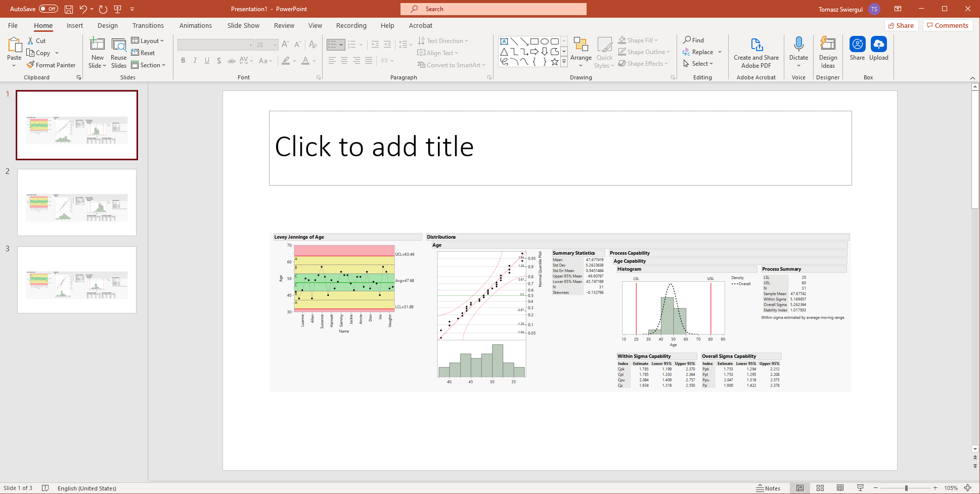This screenshot has width=980, height=494.
Task: Switch to the Insert ribbon tab
Action: (x=74, y=25)
